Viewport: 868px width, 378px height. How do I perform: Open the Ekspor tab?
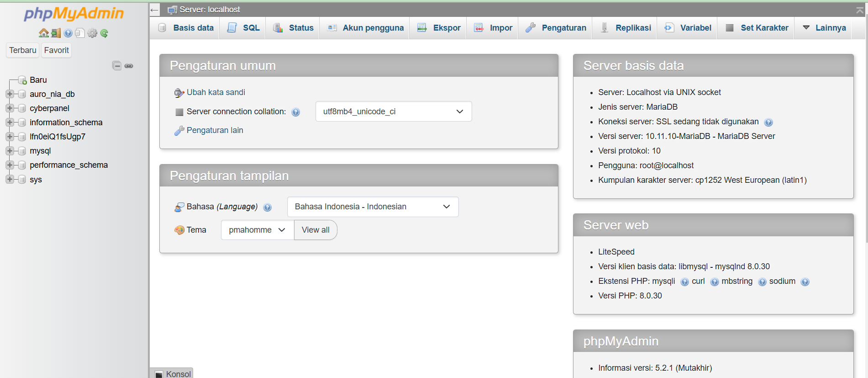(439, 28)
